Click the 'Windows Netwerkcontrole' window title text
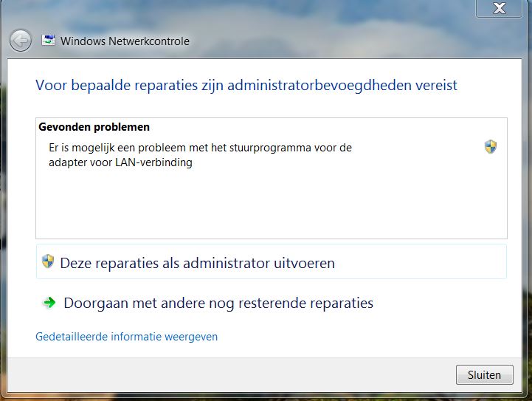Viewport: 532px width, 401px height. tap(125, 41)
